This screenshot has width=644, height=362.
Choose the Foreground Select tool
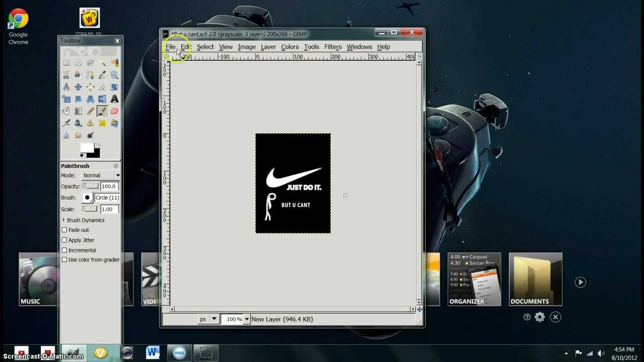(78, 75)
